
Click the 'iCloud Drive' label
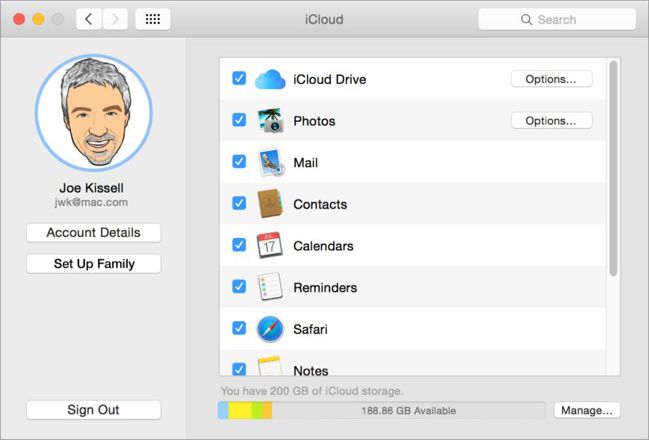[329, 79]
